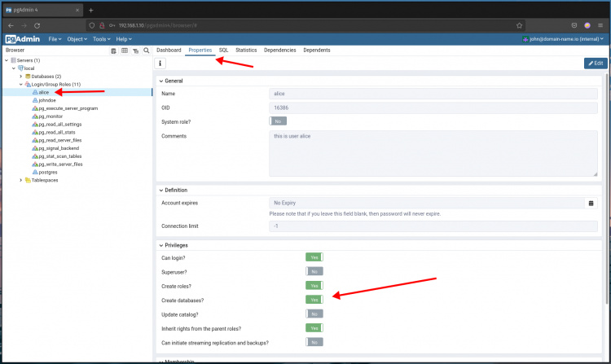The height and width of the screenshot is (364, 611).
Task: Open the Tools menu
Action: click(101, 39)
